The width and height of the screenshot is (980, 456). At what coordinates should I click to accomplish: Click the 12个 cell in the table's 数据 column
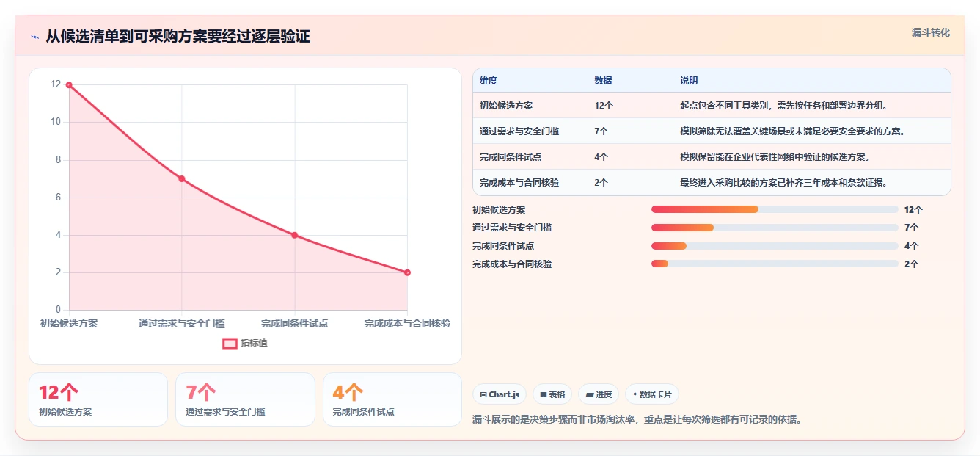click(x=604, y=106)
